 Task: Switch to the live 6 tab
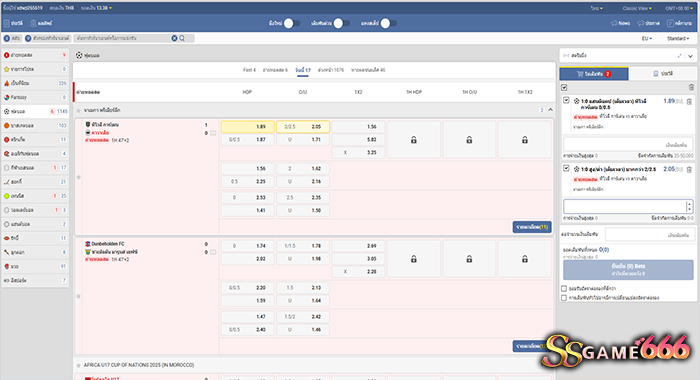[x=275, y=70]
